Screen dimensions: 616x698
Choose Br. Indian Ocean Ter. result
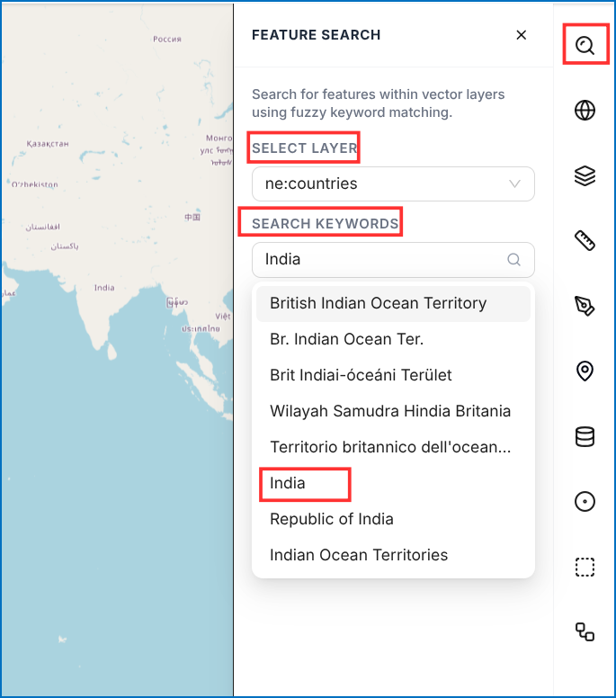pyautogui.click(x=394, y=339)
